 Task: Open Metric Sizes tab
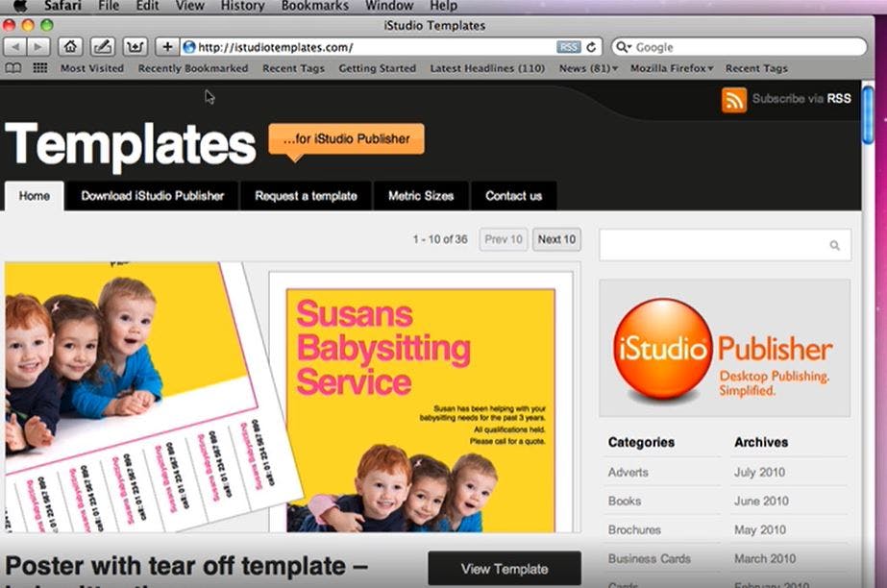[x=421, y=196]
